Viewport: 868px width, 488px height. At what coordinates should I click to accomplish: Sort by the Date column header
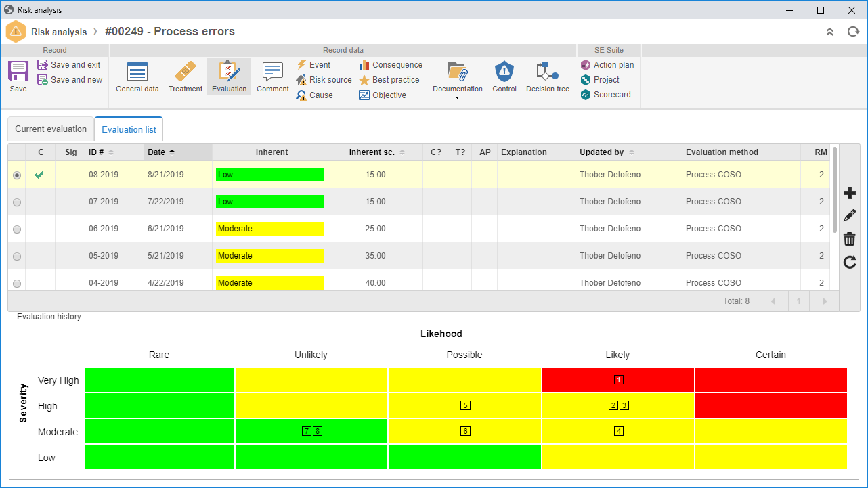178,152
